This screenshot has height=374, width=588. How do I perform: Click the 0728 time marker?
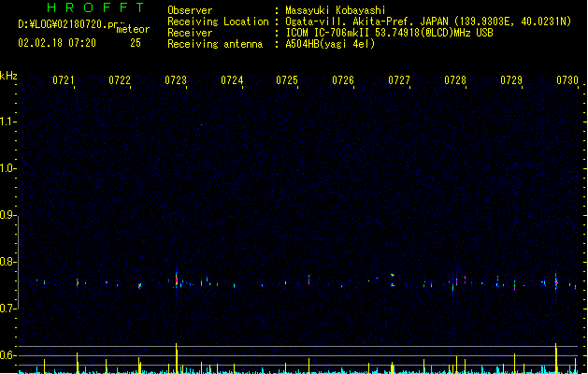click(455, 80)
